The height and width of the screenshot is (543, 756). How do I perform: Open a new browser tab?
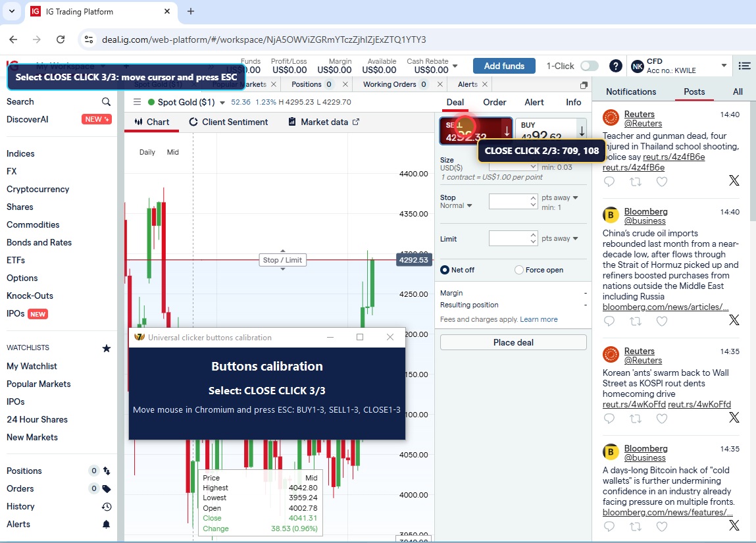coord(190,11)
